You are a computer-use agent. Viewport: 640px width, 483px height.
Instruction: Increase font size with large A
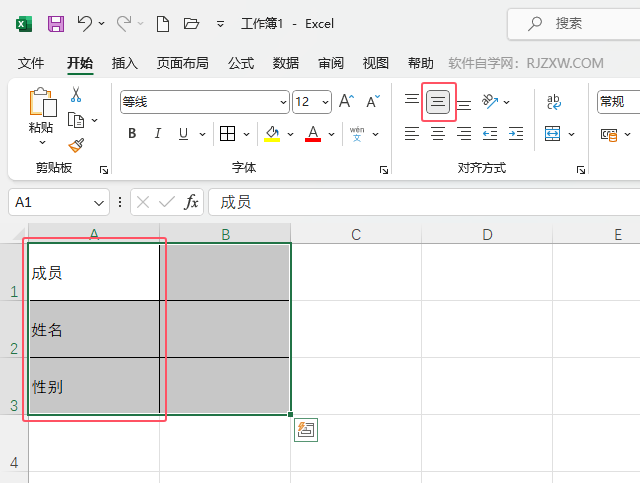pos(347,101)
